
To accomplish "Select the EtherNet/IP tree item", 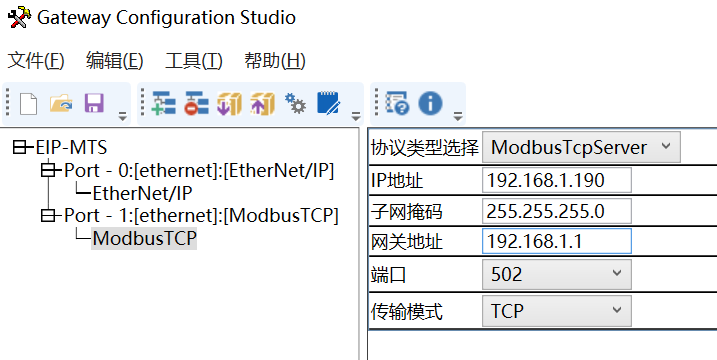I will [x=142, y=193].
